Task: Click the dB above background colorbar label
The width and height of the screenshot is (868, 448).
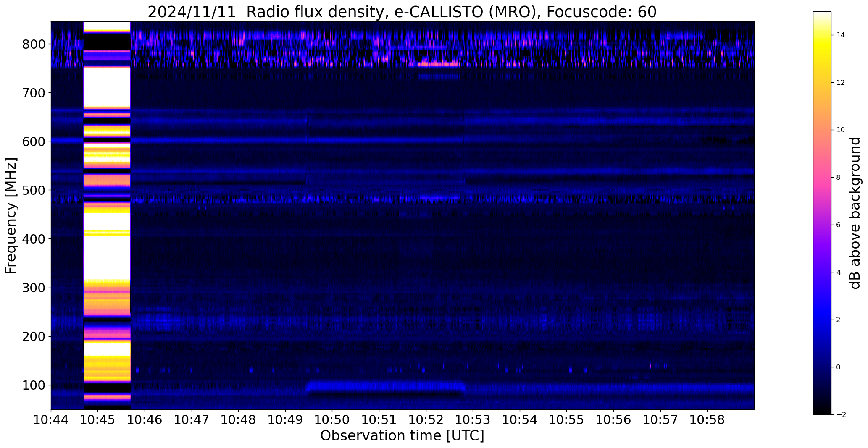Action: (x=855, y=213)
